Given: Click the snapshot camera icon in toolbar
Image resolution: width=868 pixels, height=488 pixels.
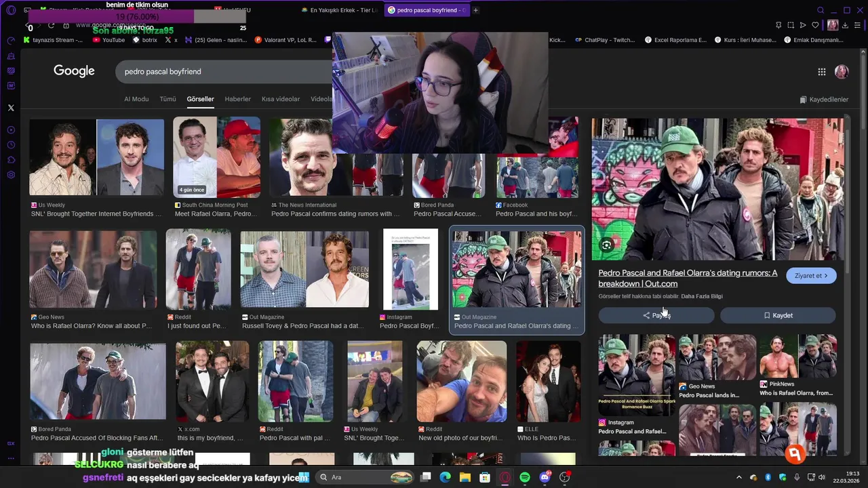Looking at the screenshot, I should pyautogui.click(x=791, y=25).
